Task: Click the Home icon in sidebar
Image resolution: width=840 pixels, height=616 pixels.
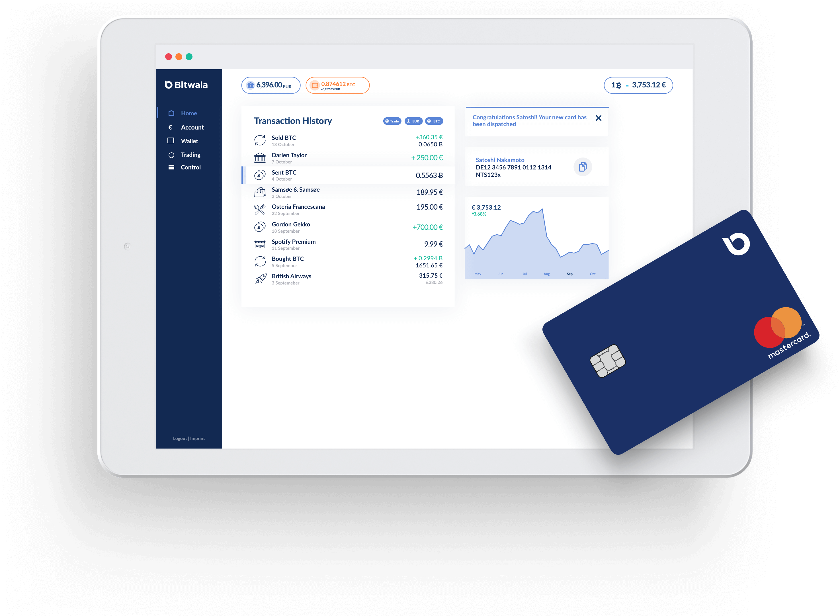Action: (x=171, y=113)
